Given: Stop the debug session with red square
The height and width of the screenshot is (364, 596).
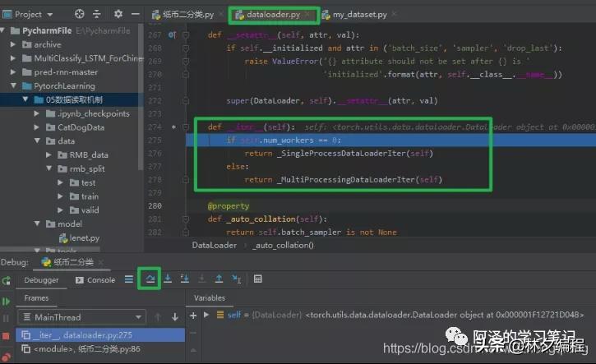Looking at the screenshot, I should tap(7, 335).
